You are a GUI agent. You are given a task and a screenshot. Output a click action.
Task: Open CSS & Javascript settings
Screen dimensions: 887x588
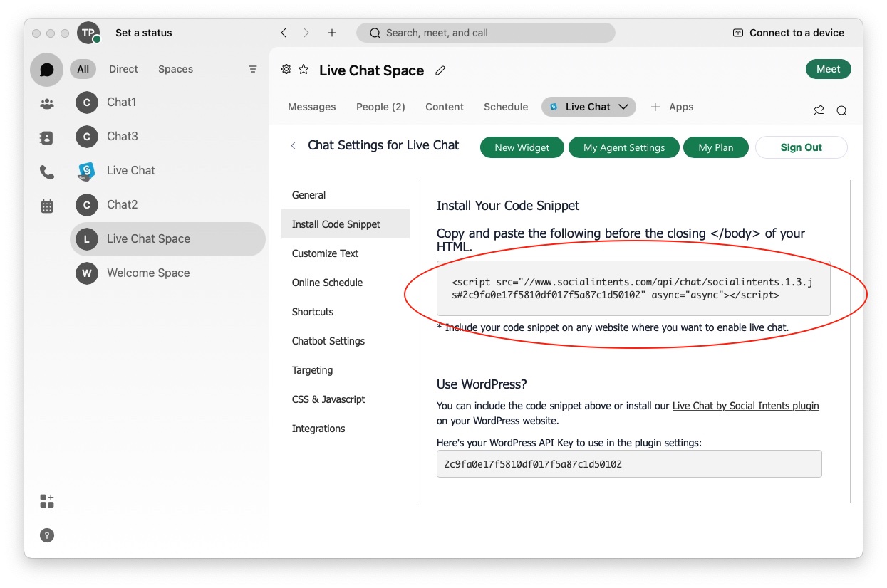(345, 399)
